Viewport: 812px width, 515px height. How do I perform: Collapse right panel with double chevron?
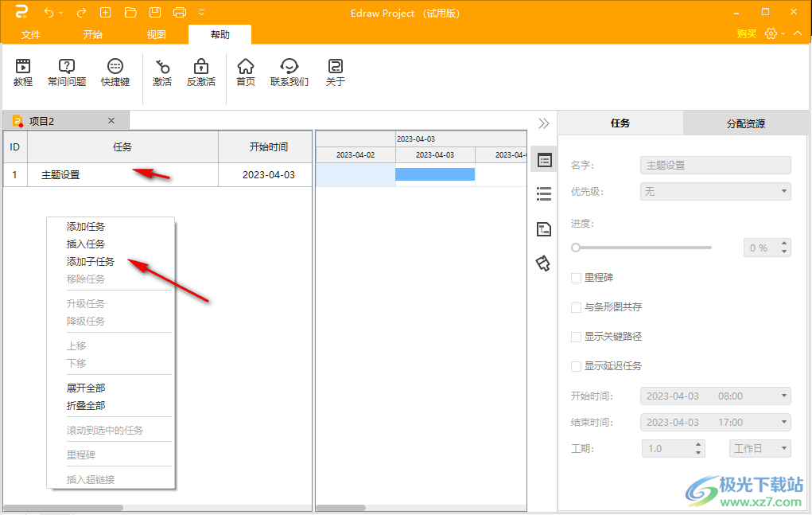tap(544, 123)
